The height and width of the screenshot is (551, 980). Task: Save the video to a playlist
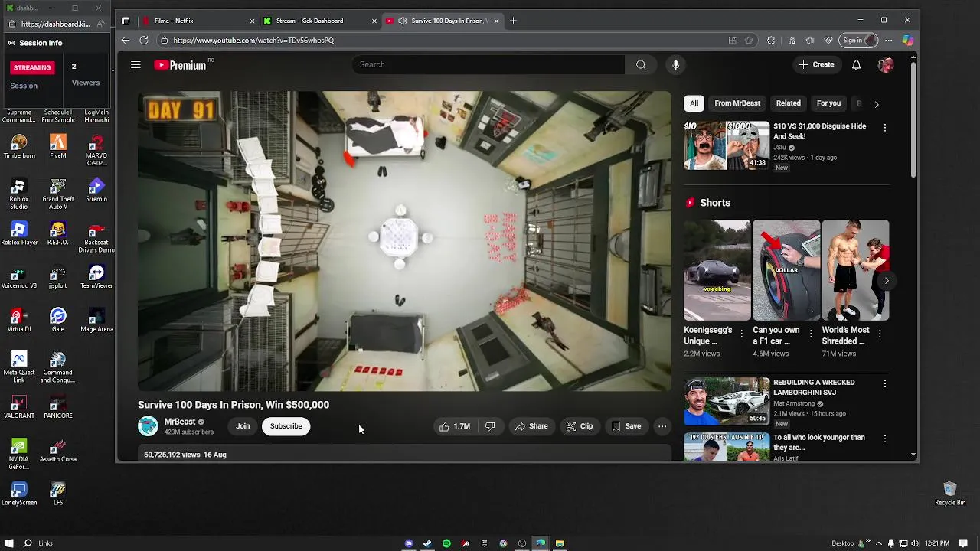[x=626, y=426]
